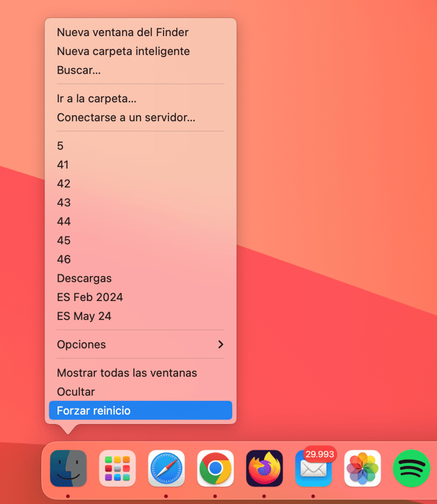Open Photos app in the Dock
Image resolution: width=437 pixels, height=504 pixels.
[x=363, y=468]
